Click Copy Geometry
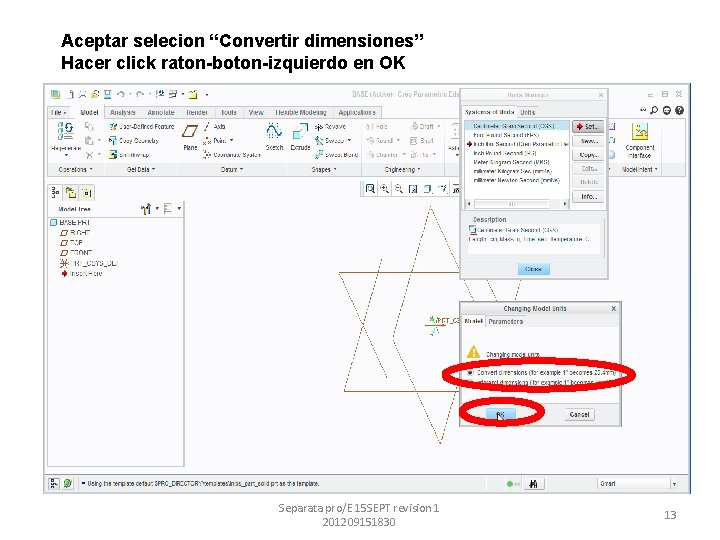Screen dimensions: 720x540 coord(134,141)
